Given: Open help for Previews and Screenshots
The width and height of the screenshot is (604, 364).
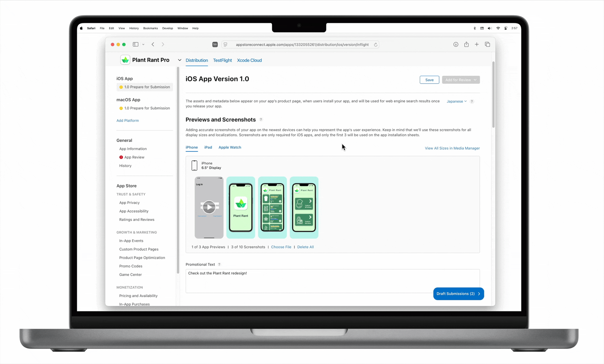Looking at the screenshot, I should (x=261, y=120).
